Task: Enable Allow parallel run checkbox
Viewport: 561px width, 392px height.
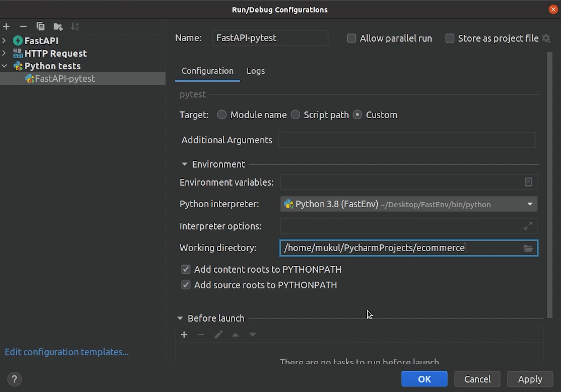Action: pyautogui.click(x=351, y=38)
